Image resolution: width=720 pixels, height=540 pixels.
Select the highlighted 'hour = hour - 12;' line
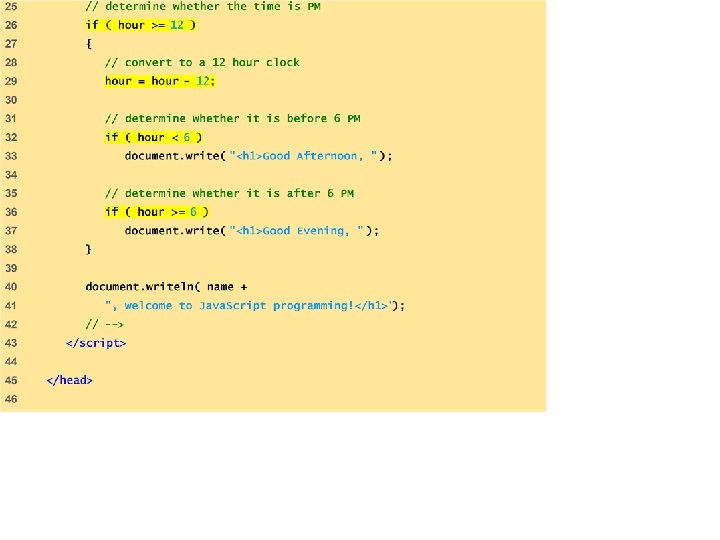[x=160, y=81]
